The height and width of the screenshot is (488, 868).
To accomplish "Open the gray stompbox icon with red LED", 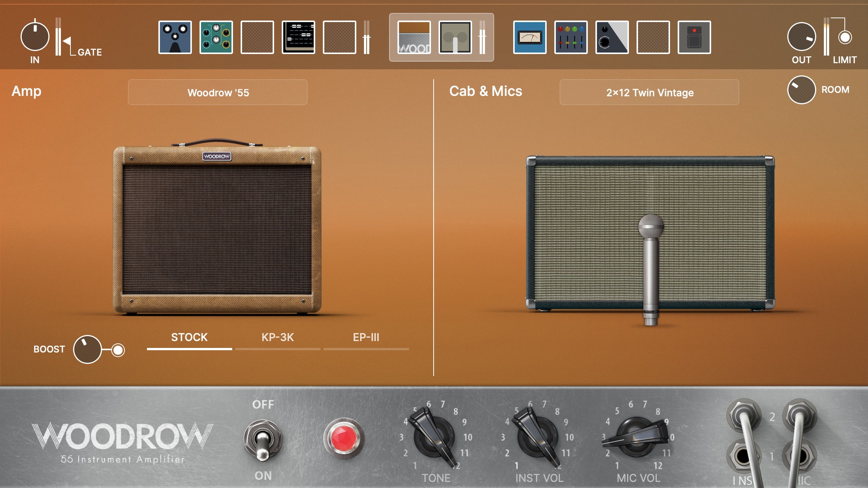I will point(694,37).
